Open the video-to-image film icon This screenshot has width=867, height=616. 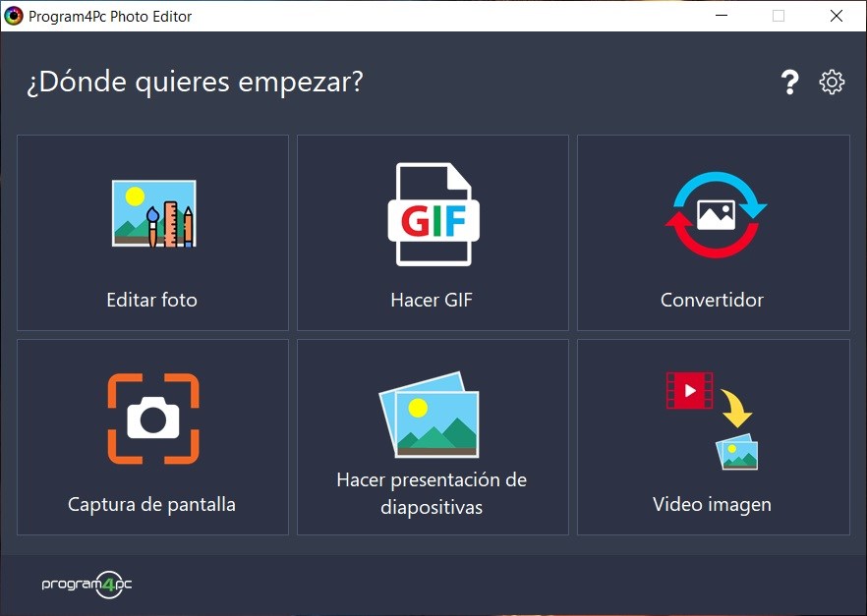click(x=712, y=420)
